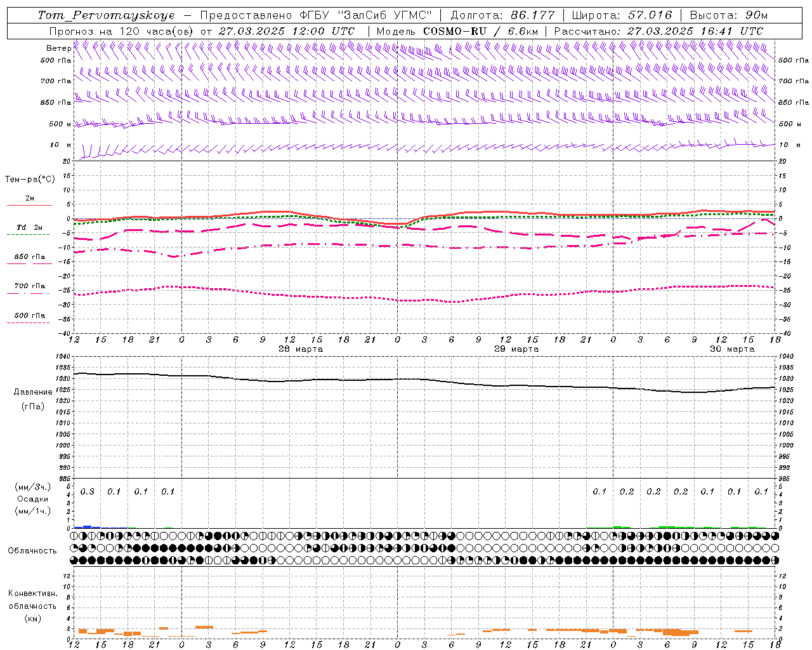Click the Конвективн. panel label
Screen dimensions: 812x650
(x=33, y=594)
